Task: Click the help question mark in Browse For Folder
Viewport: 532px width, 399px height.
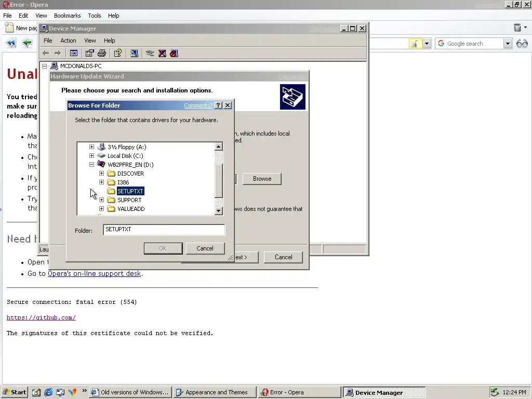Action: pyautogui.click(x=219, y=105)
